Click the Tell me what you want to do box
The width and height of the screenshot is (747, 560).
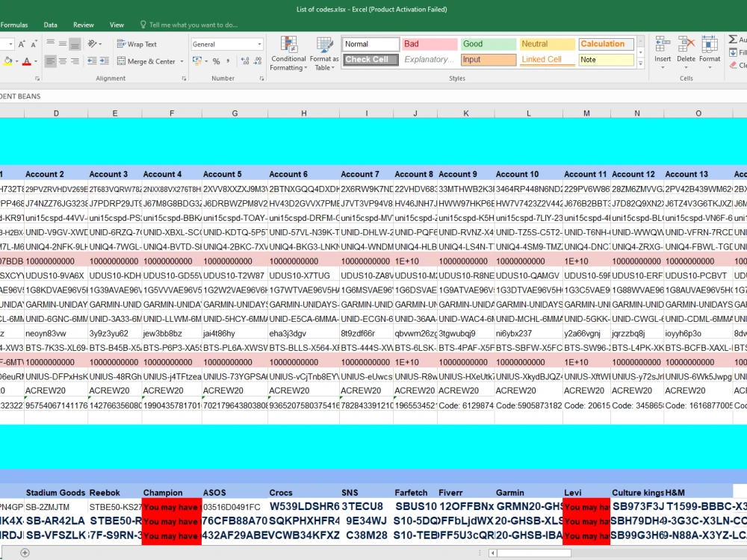click(x=189, y=25)
